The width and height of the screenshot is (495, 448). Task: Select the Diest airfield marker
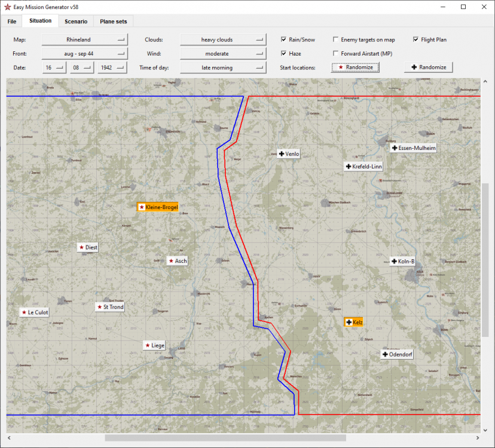(x=88, y=247)
